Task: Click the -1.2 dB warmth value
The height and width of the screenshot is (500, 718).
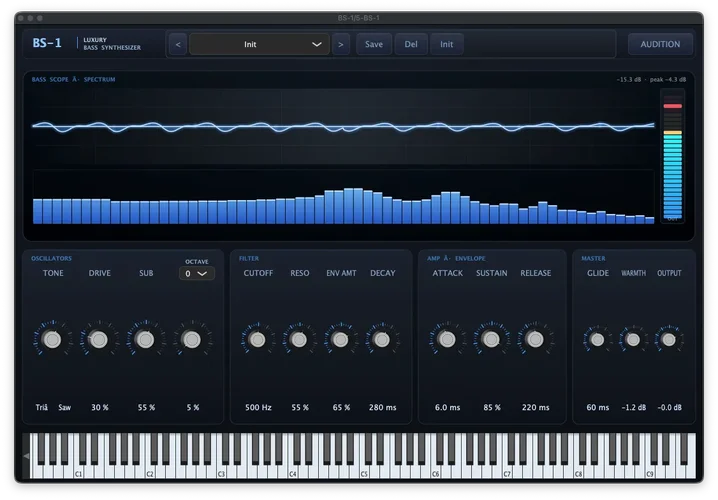Action: (634, 407)
